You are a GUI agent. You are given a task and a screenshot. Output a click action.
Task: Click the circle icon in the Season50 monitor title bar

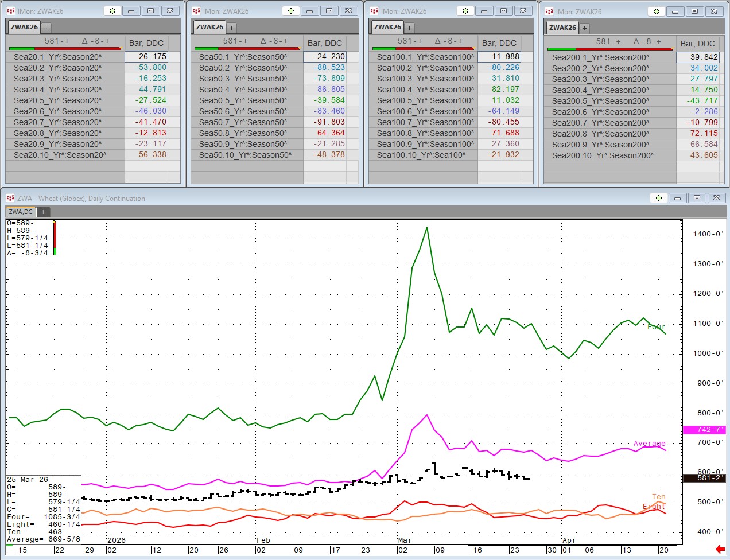click(x=291, y=11)
